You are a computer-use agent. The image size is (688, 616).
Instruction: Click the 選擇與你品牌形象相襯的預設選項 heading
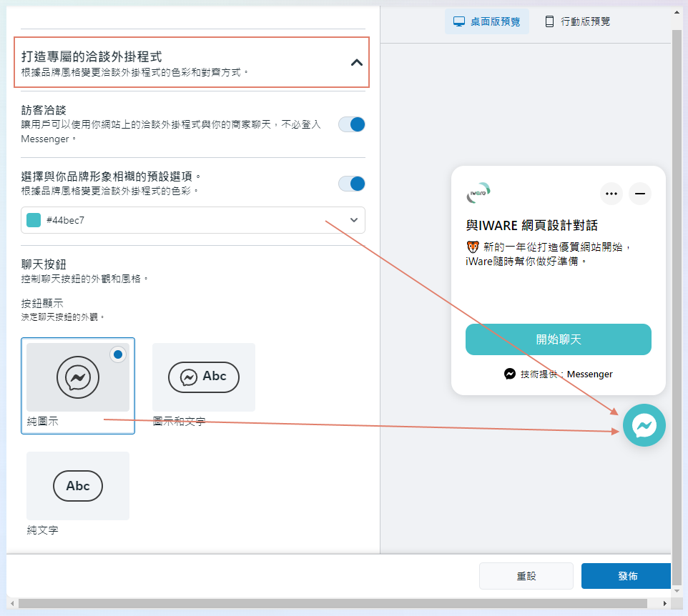coord(111,177)
